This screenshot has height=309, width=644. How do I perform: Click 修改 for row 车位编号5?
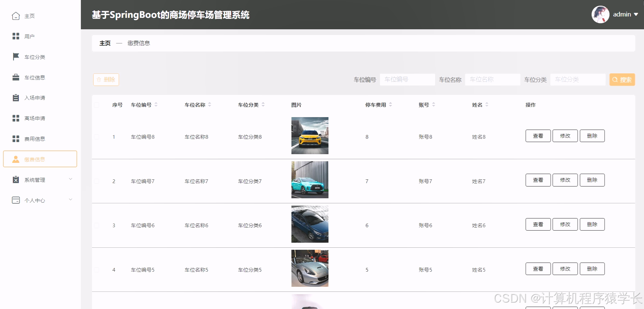[x=565, y=269]
